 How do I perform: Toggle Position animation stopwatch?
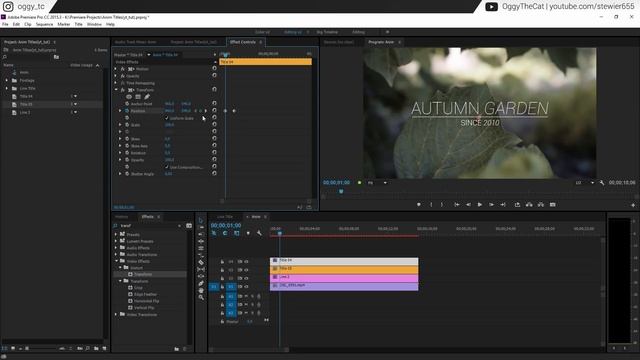point(127,111)
